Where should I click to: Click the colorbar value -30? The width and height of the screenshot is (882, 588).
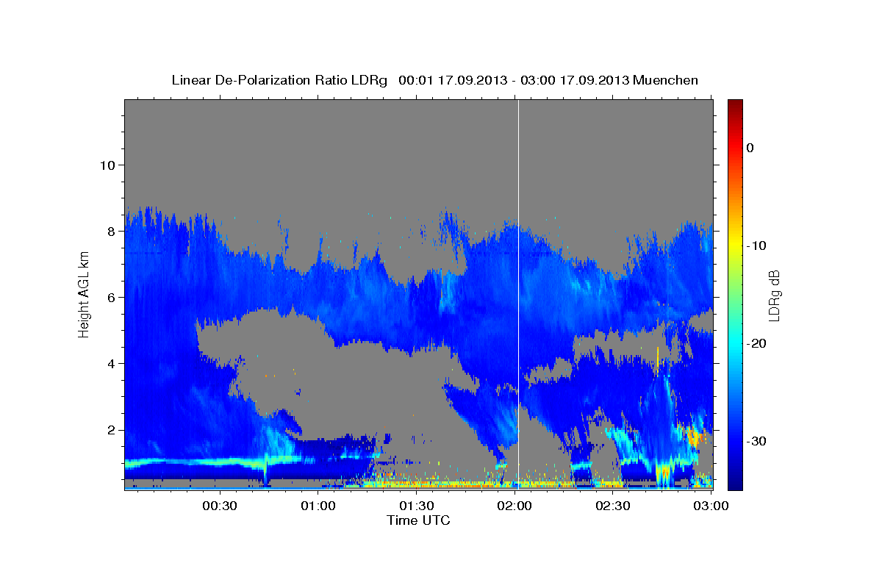[756, 441]
